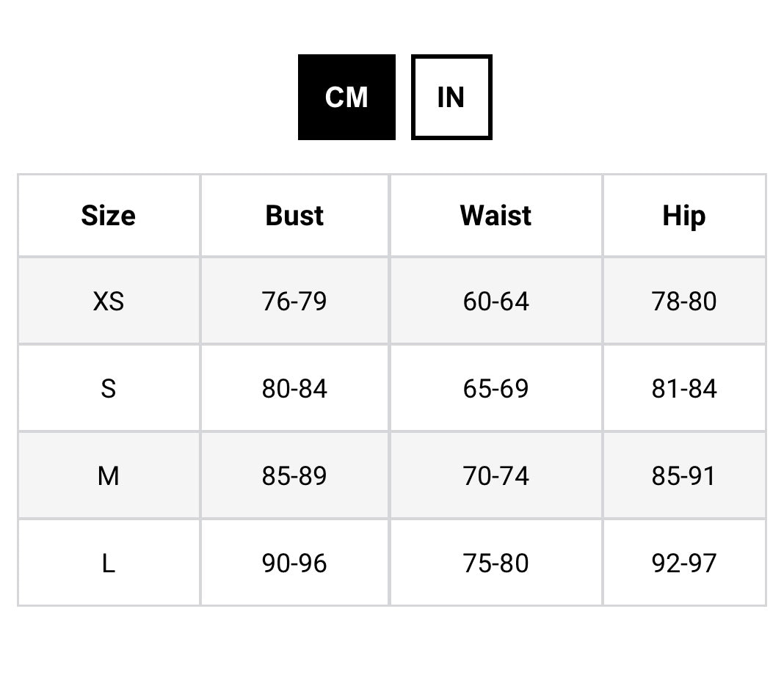Select the S waist value 65-69
This screenshot has height=697, width=784.
tap(496, 388)
